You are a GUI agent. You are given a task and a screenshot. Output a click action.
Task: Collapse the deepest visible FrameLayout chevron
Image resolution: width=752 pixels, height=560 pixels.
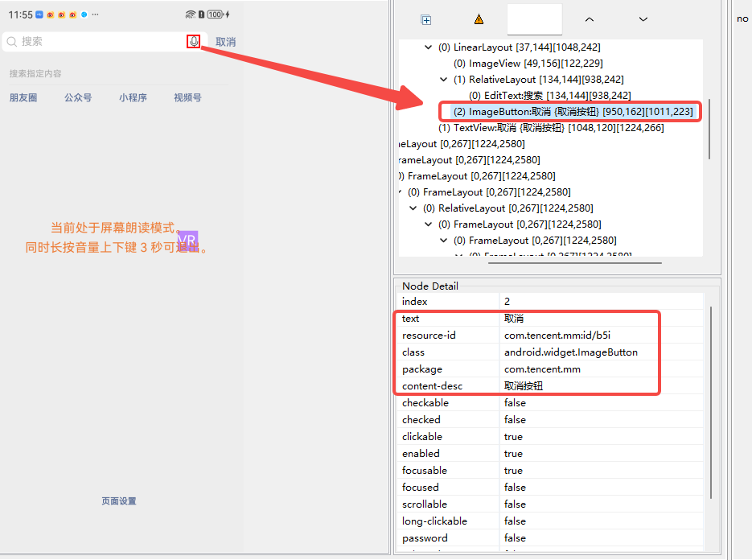459,253
